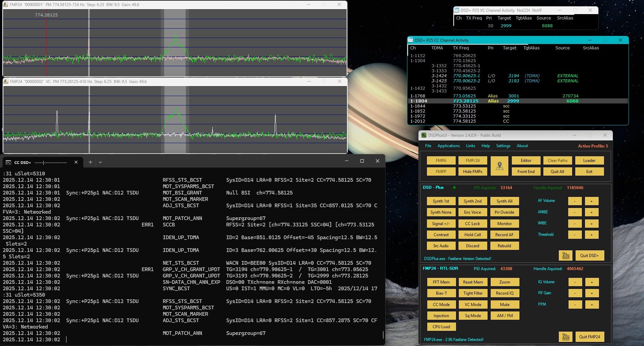644x346 pixels.
Task: Open the map location tool in DSDPlusUI
Action: [x=499, y=166]
